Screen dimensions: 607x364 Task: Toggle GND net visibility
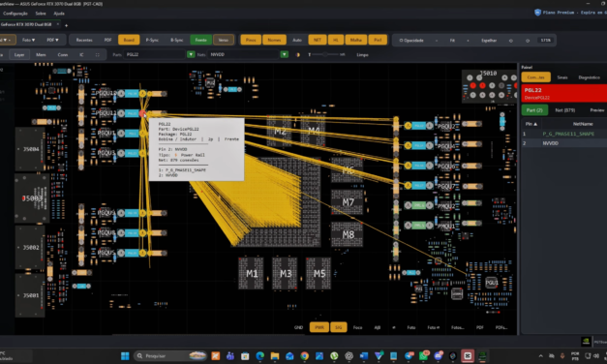point(298,327)
